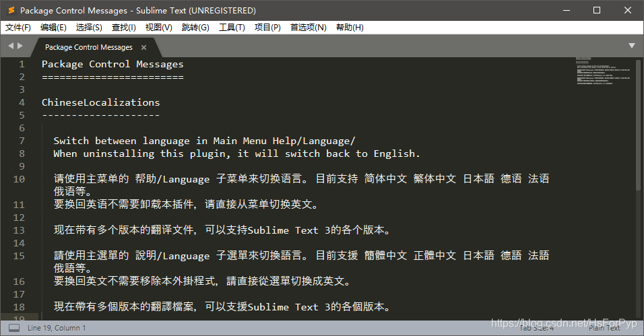This screenshot has width=644, height=336.
Task: Toggle the side bar status icon
Action: pos(14,328)
